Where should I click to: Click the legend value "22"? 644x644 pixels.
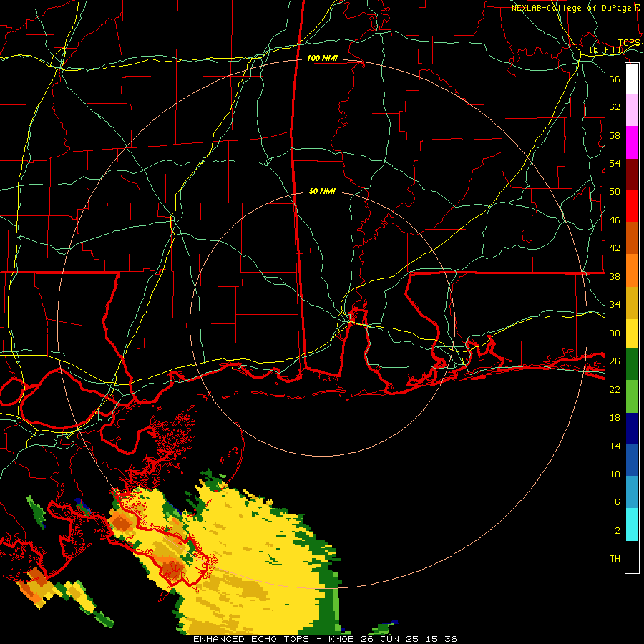coord(615,389)
